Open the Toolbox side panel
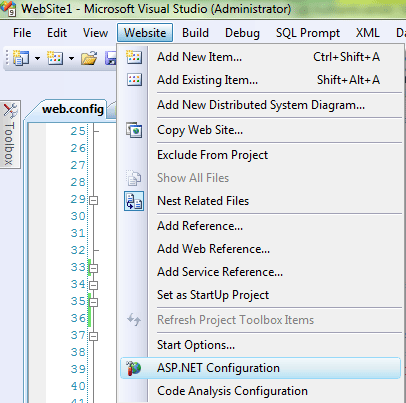Image resolution: width=406 pixels, height=403 pixels. click(10, 134)
